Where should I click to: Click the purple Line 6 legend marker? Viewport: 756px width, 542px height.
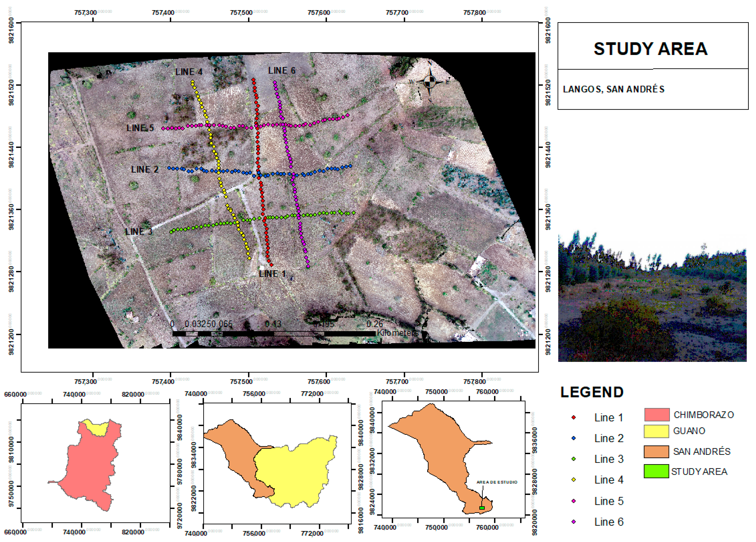point(574,522)
